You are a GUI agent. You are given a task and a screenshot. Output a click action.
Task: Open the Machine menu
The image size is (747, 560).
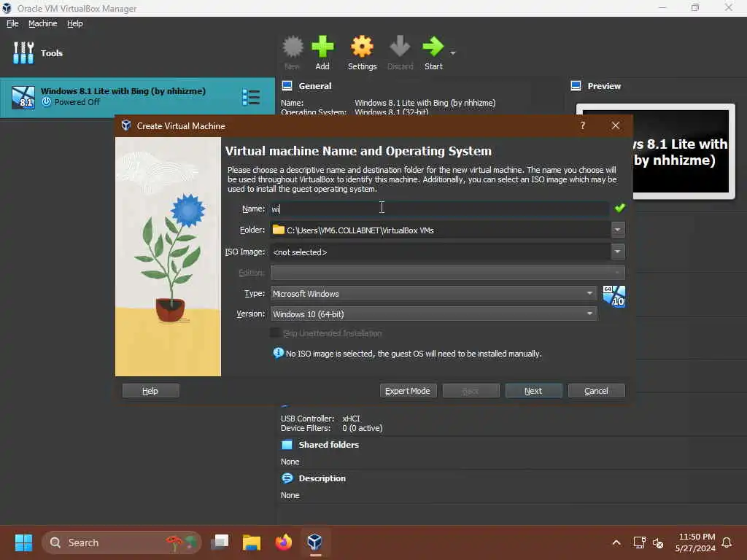(43, 23)
